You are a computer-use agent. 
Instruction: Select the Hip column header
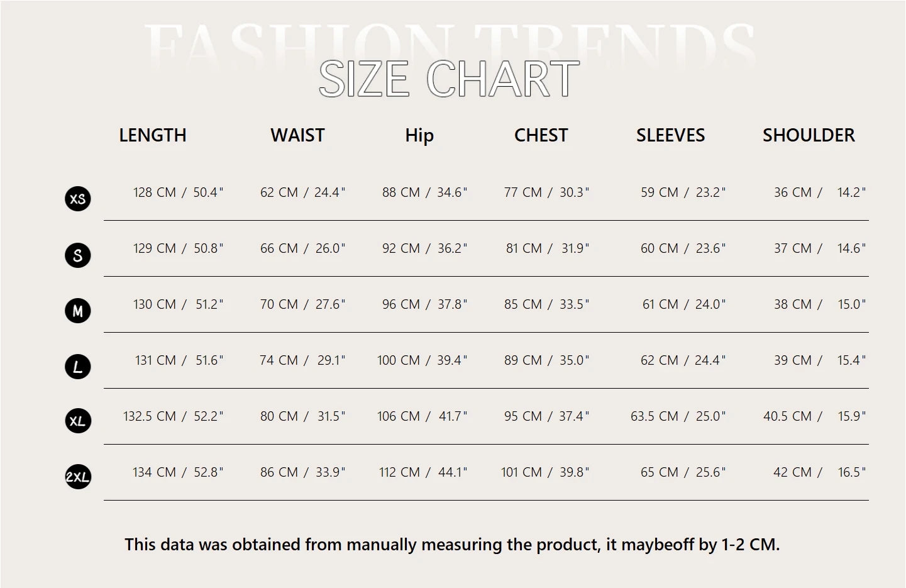pyautogui.click(x=419, y=136)
